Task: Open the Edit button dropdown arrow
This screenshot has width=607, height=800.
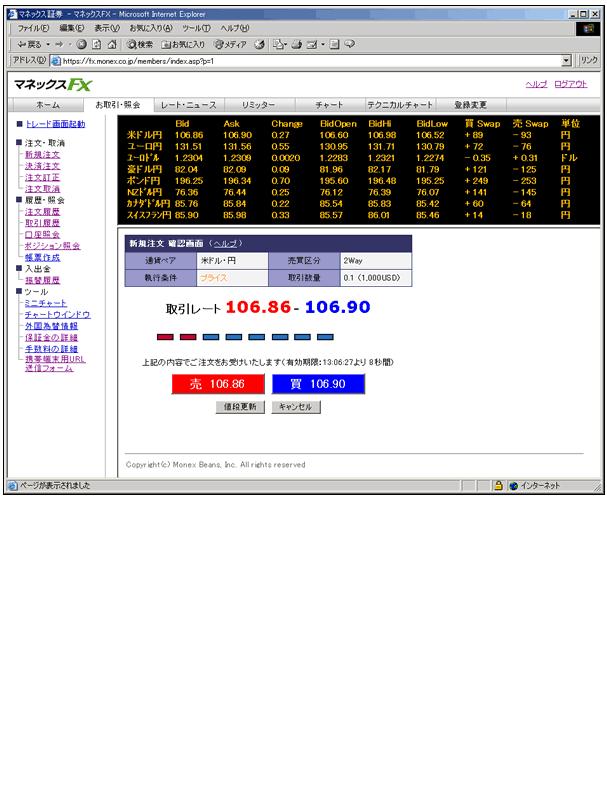Action: [x=323, y=44]
